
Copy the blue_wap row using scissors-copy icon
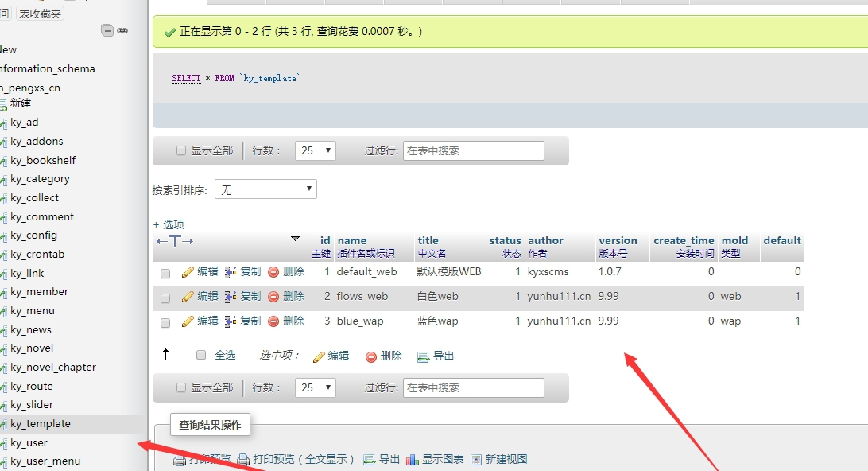coord(231,320)
